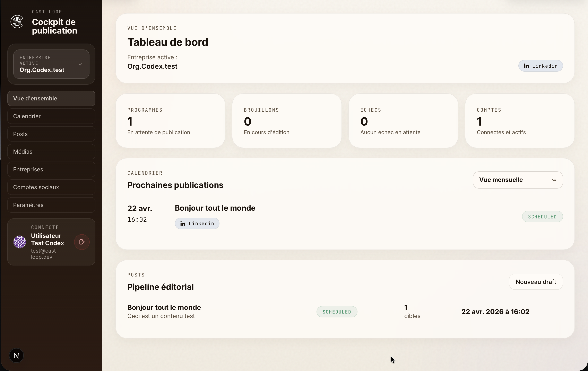Select Vue d'ensemble in the sidebar

point(51,99)
